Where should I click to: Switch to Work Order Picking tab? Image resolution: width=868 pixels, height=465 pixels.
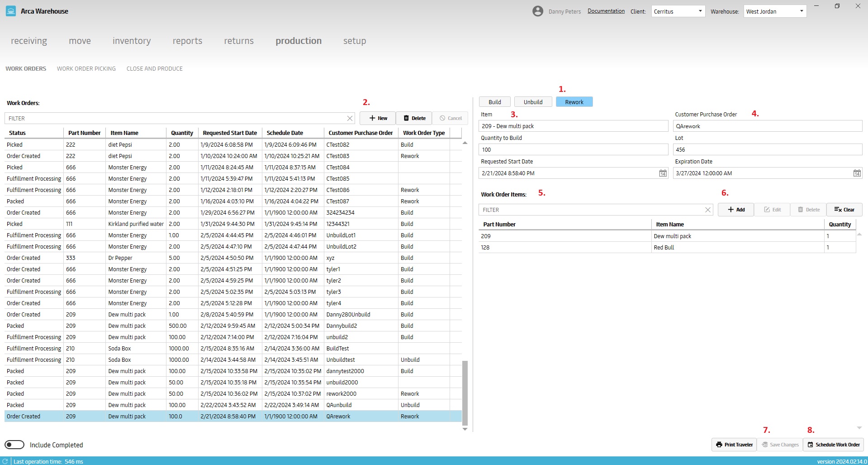coord(86,69)
